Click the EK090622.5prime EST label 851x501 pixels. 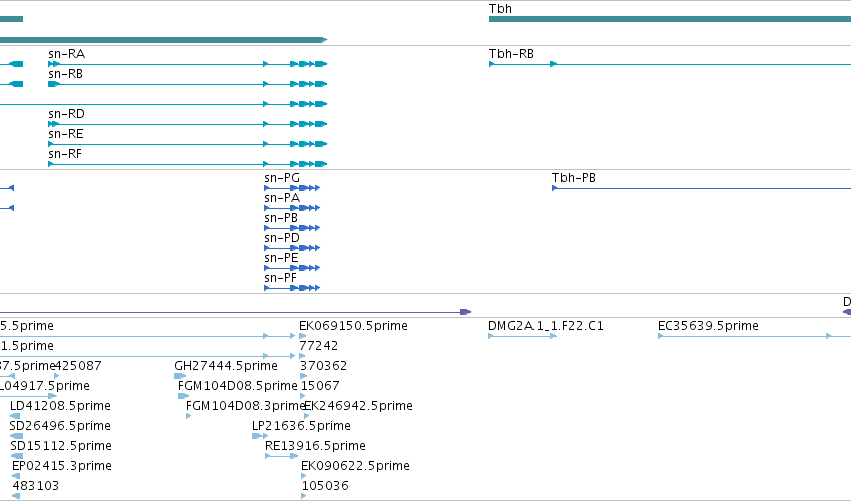tap(355, 466)
